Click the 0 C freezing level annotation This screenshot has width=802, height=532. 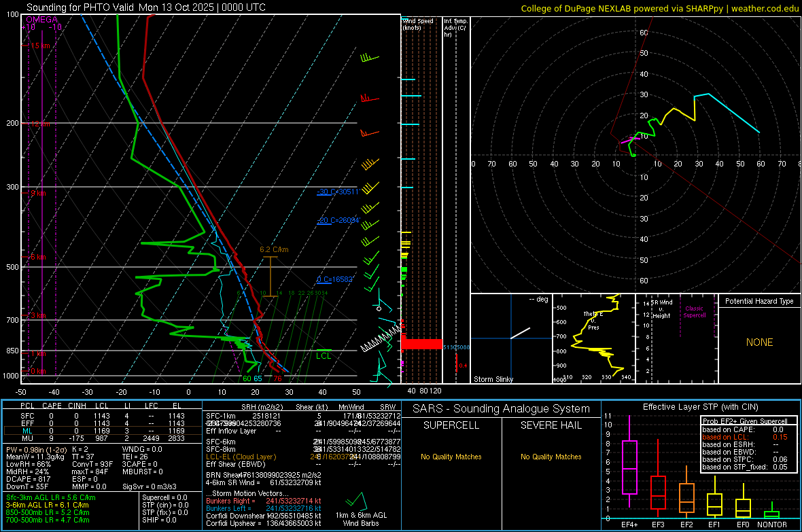tap(335, 279)
